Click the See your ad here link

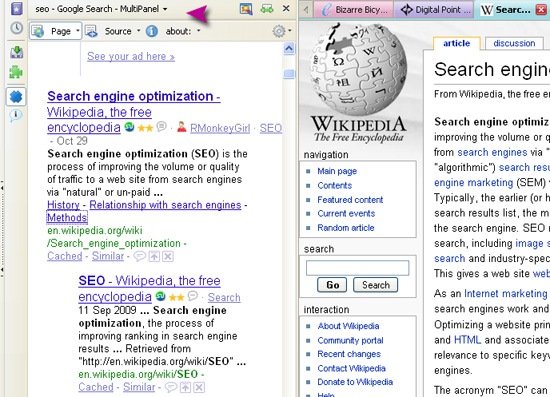[x=131, y=56]
